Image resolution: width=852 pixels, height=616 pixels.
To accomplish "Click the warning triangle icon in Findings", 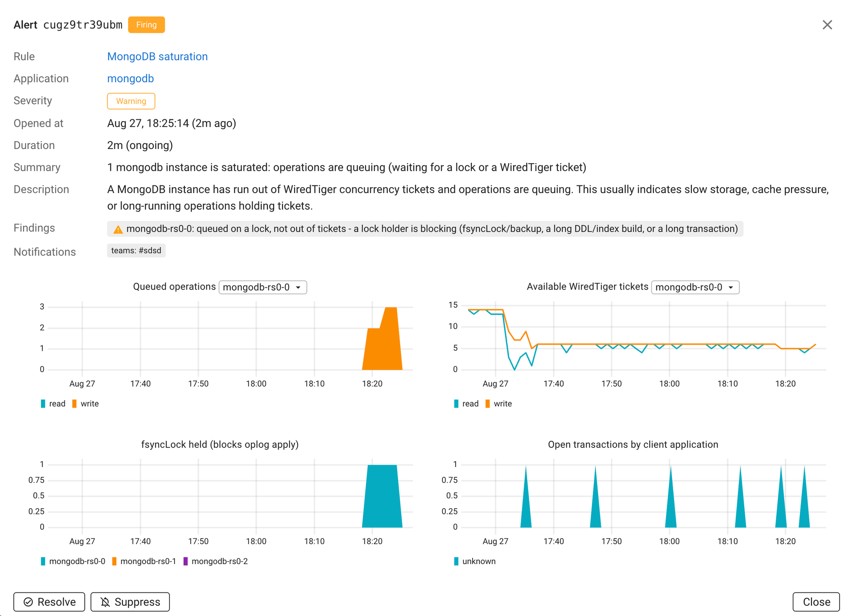I will [x=118, y=229].
